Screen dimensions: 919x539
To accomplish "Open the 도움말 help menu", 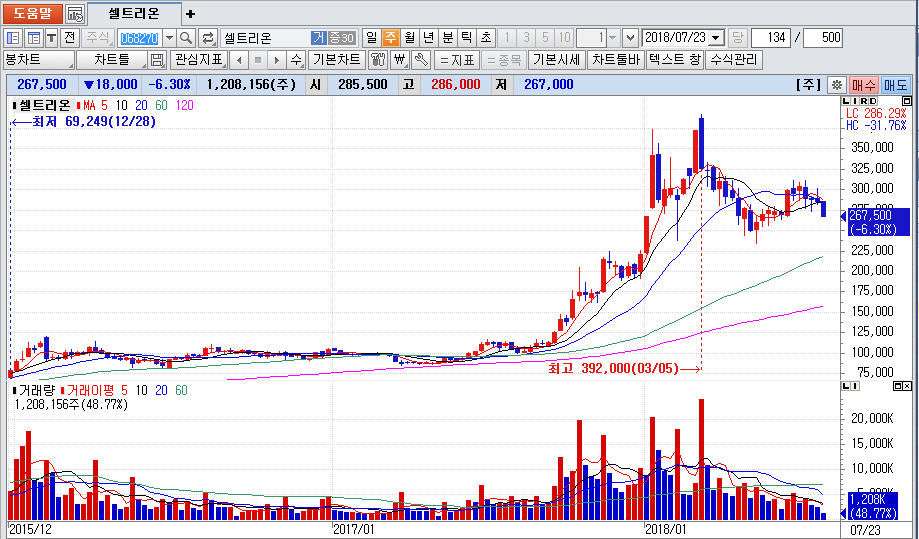I will (x=32, y=14).
